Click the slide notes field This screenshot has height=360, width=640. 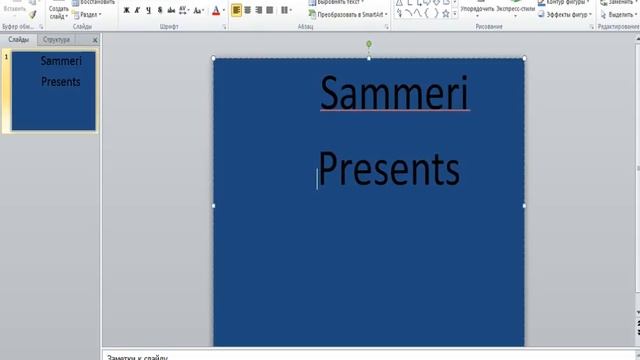pyautogui.click(x=369, y=356)
